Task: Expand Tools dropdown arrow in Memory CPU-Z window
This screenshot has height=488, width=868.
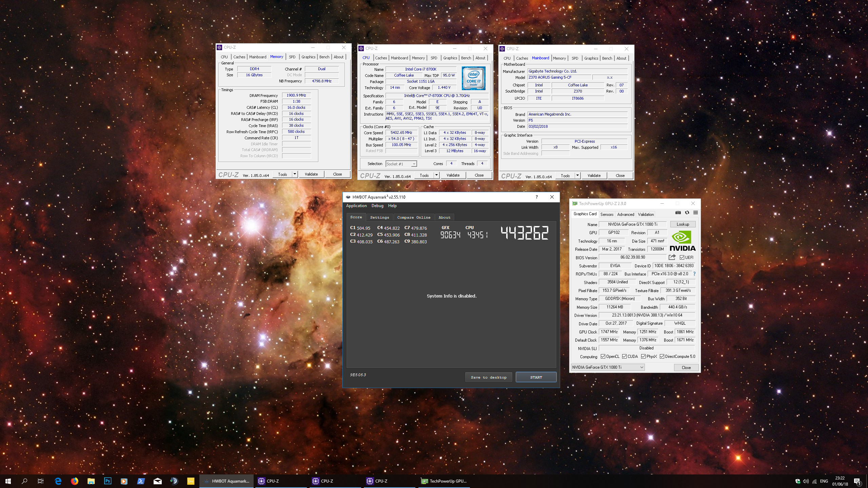Action: tap(295, 174)
